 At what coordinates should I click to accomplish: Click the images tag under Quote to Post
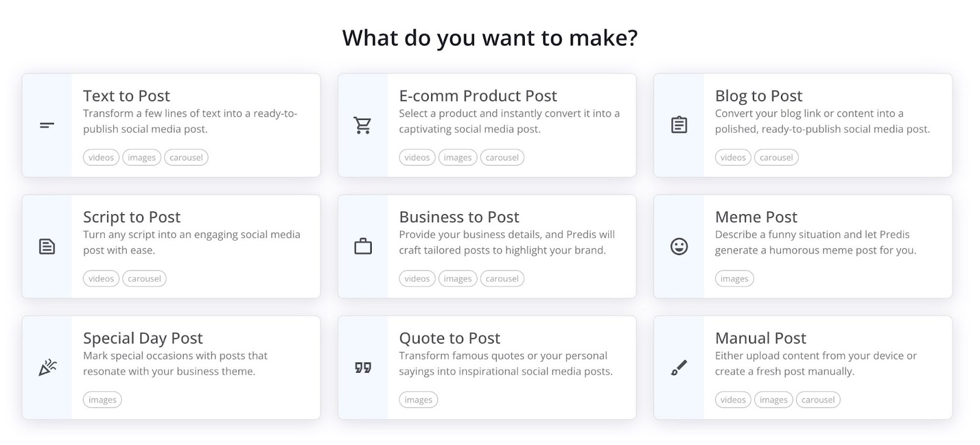418,399
